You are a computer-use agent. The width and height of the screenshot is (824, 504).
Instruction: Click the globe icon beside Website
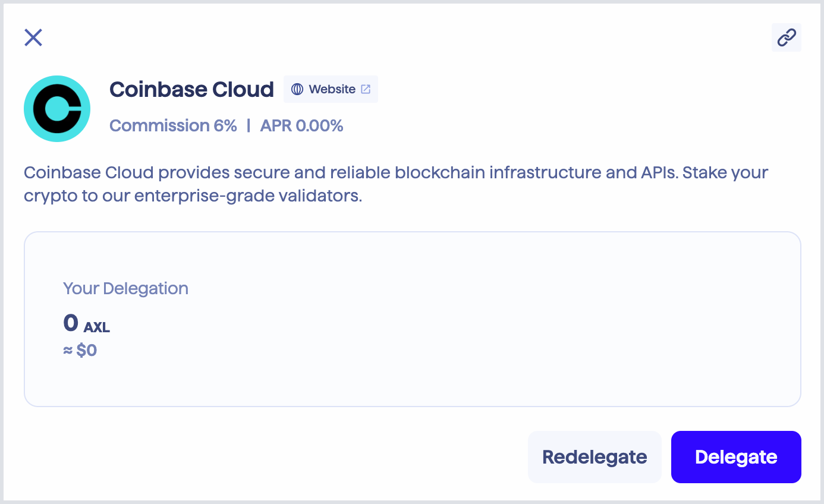[297, 89]
